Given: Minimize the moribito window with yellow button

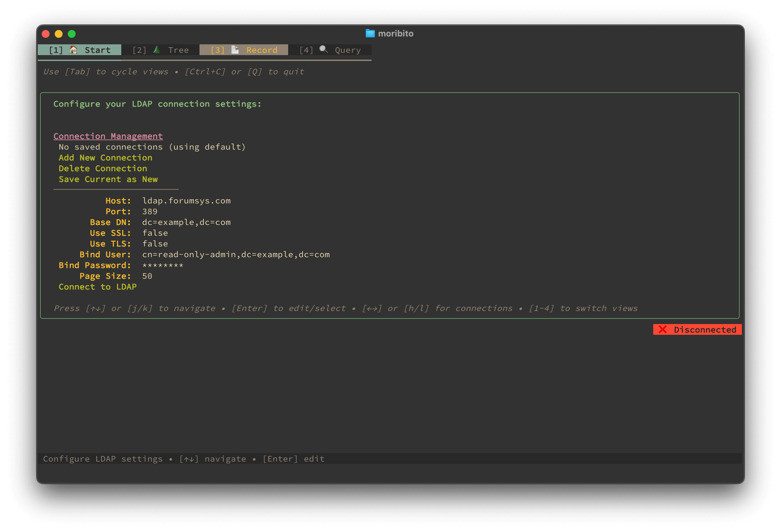Looking at the screenshot, I should click(x=59, y=34).
